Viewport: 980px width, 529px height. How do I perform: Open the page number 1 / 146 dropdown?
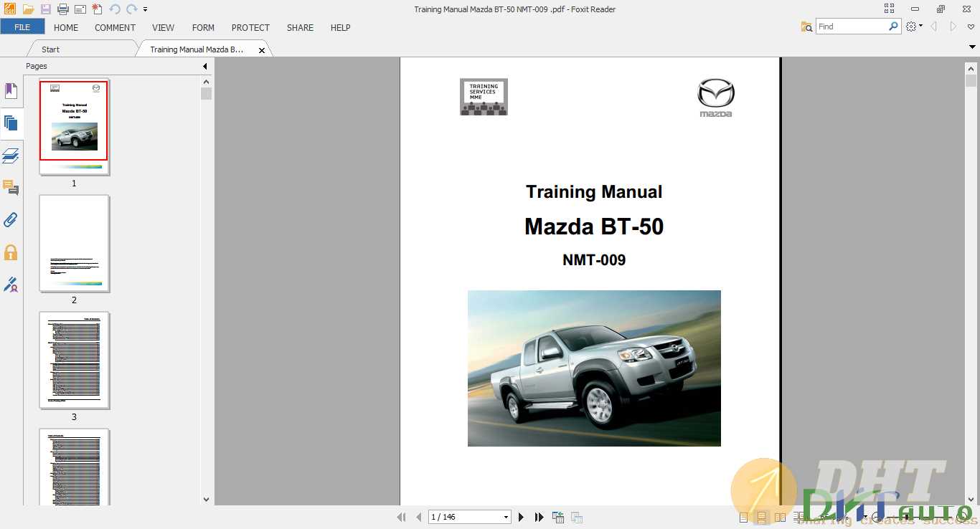pos(506,518)
